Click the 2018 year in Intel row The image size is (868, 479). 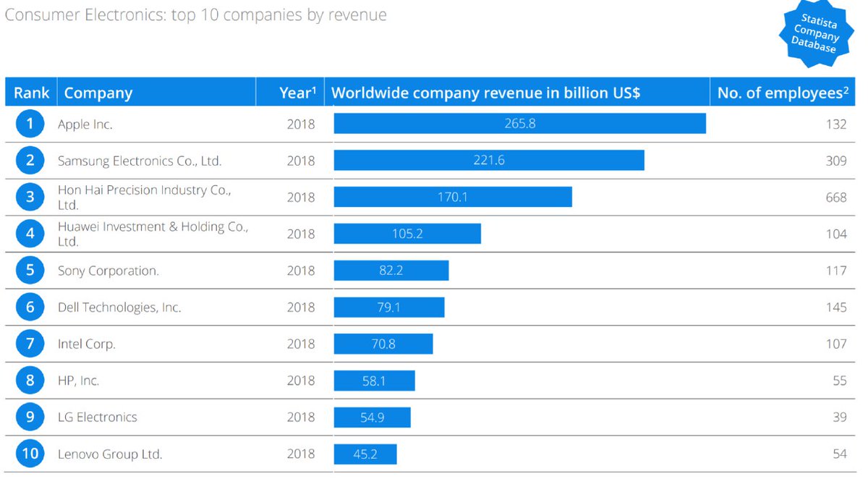[x=301, y=344]
